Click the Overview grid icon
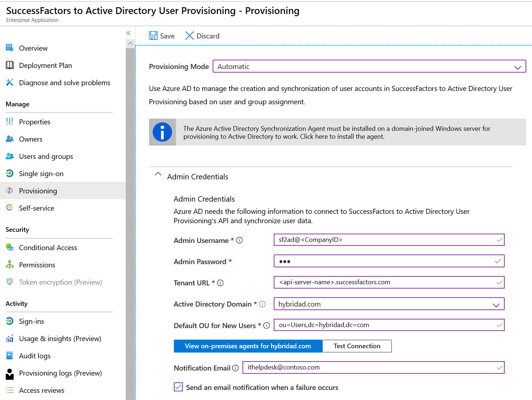Screen dimensions: 532x400 10,48
